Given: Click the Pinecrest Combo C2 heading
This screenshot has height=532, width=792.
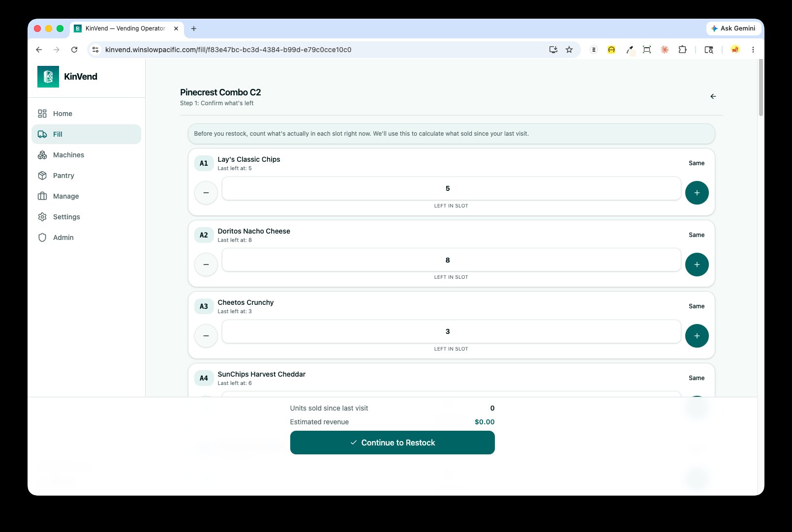Looking at the screenshot, I should click(x=220, y=92).
